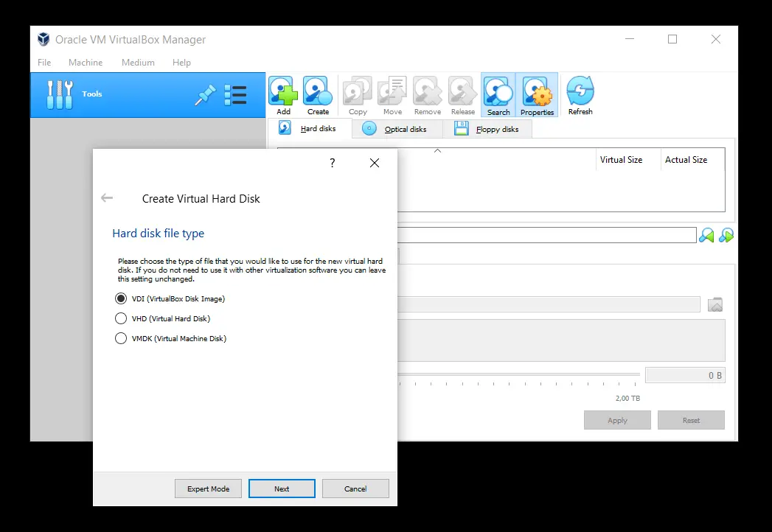Switch to the Optical disks tab

click(397, 129)
